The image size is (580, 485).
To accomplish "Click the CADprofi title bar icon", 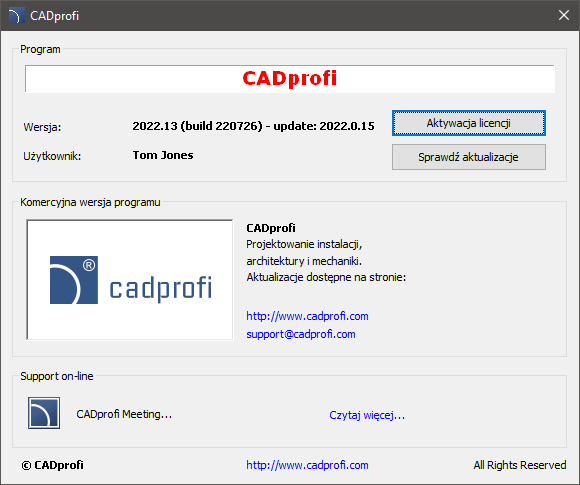I will pyautogui.click(x=15, y=16).
